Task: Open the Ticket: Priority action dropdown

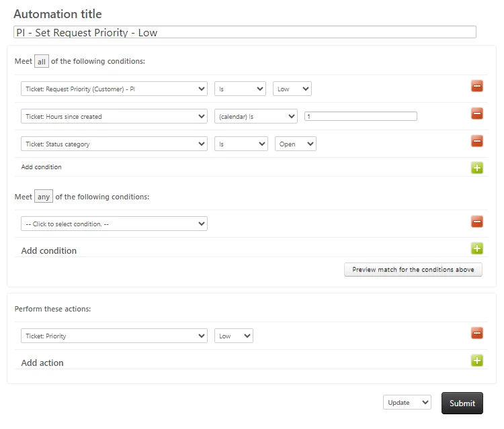Action: [114, 336]
